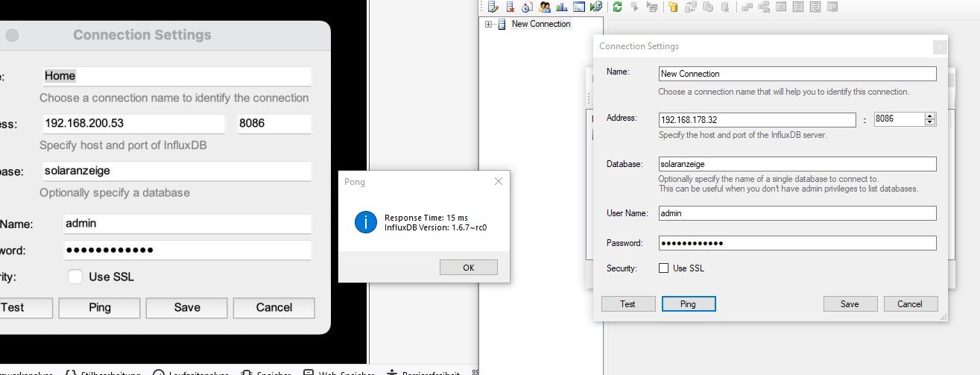Increase port number with stepper up arrow
Viewport: 980px width, 375px height.
pyautogui.click(x=930, y=116)
